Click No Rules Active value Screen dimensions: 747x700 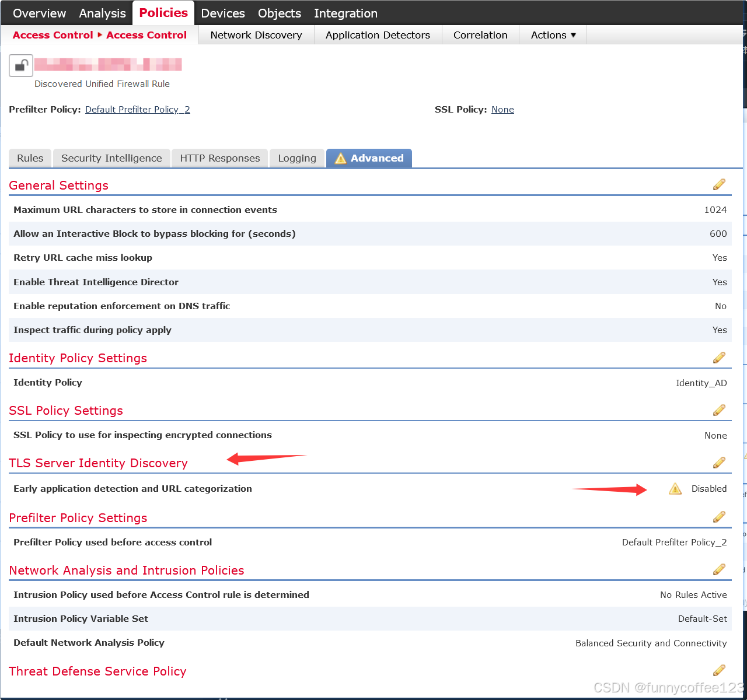pyautogui.click(x=693, y=595)
